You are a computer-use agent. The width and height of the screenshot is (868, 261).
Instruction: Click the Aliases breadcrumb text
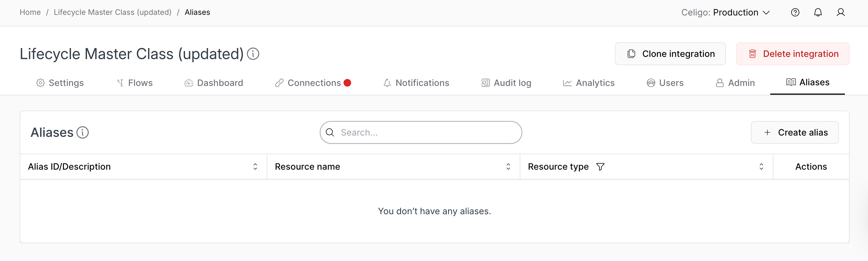pos(197,12)
